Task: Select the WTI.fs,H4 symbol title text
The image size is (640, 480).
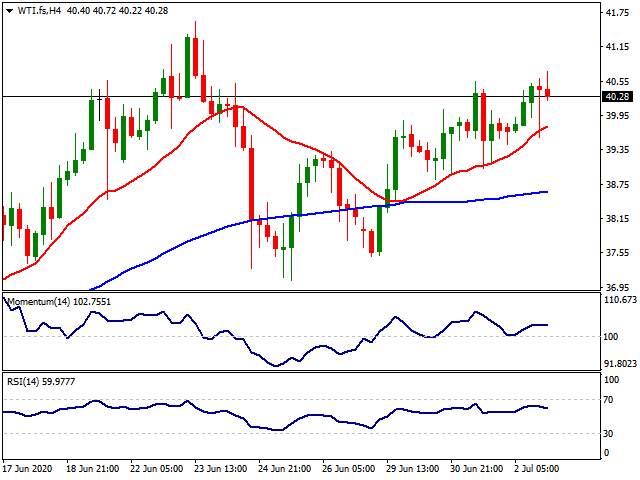Action: tap(39, 11)
